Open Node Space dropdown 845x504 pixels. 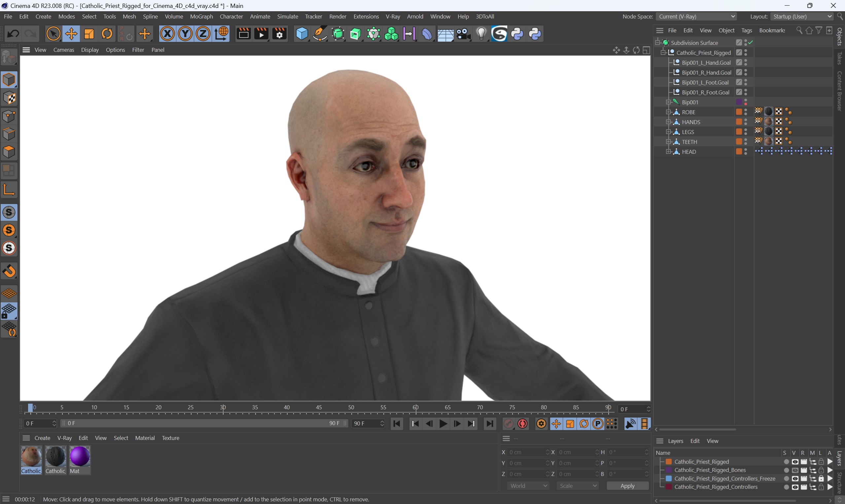(x=696, y=16)
